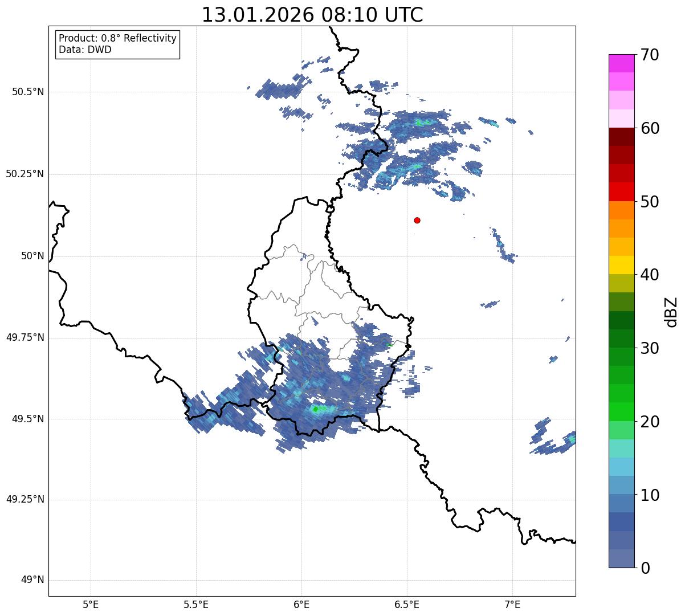Click the 6°E longitude label
Screen dimensions: 685x616
[x=301, y=605]
